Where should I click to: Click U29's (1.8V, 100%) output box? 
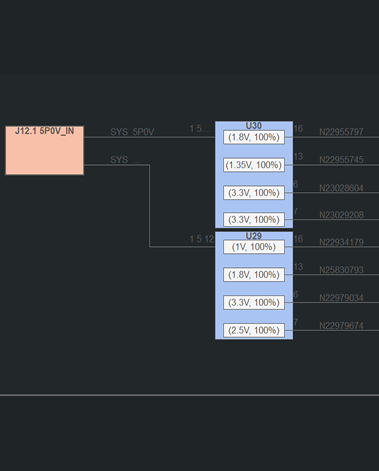click(x=254, y=275)
